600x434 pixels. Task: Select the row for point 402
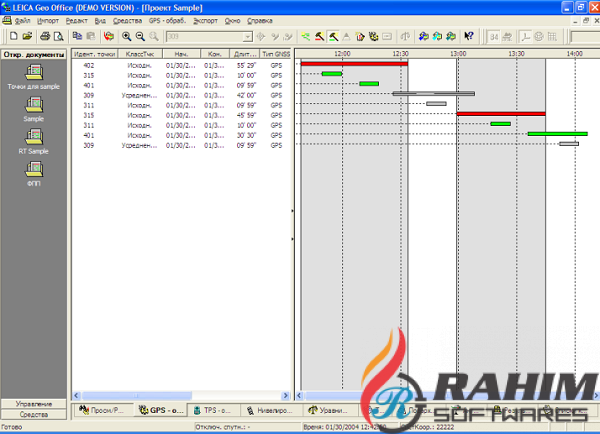[x=181, y=65]
